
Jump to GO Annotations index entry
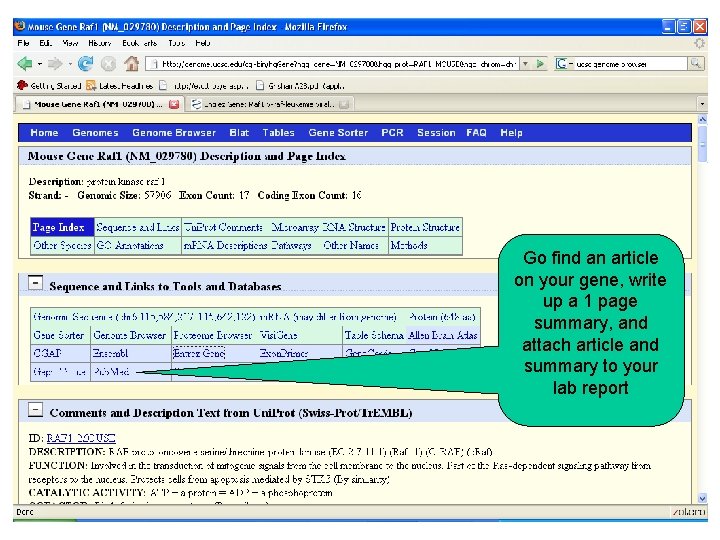(129, 245)
